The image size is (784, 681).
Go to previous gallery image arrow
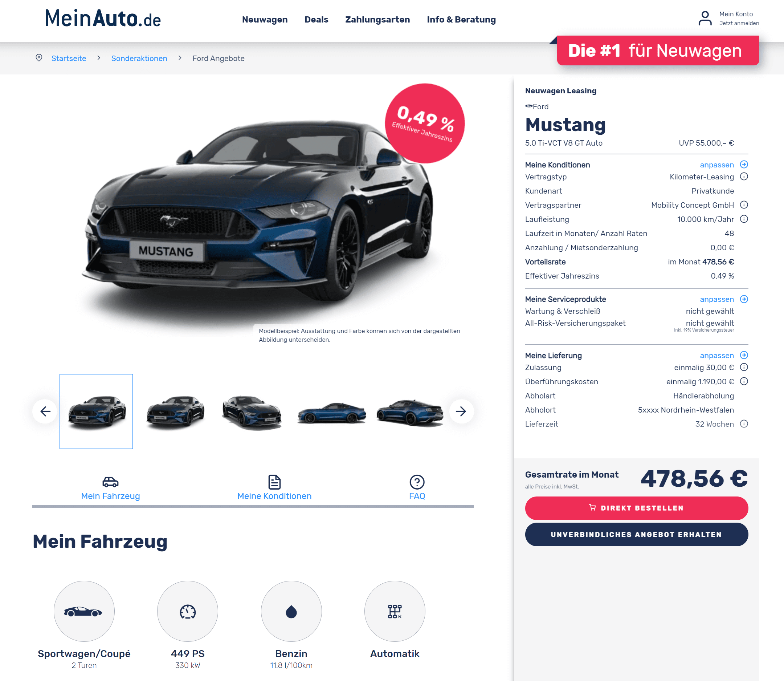(x=45, y=411)
